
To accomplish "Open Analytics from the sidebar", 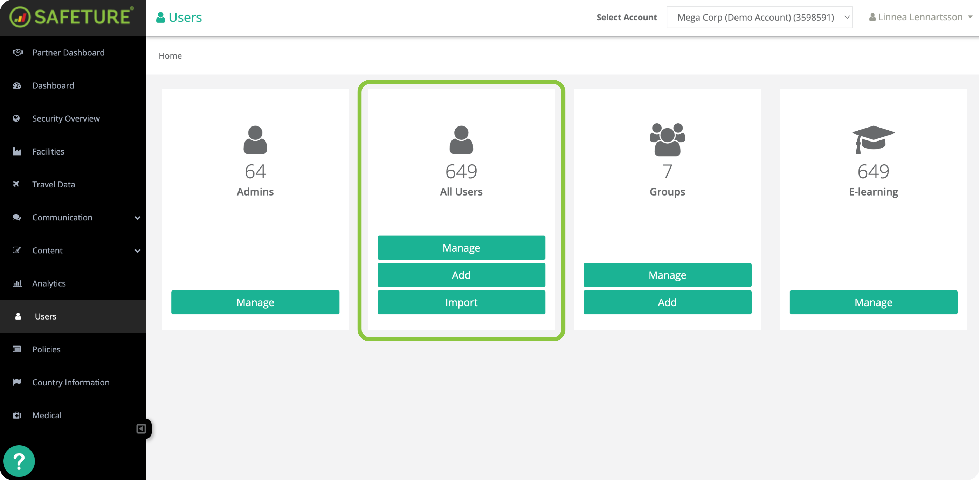I will click(49, 283).
